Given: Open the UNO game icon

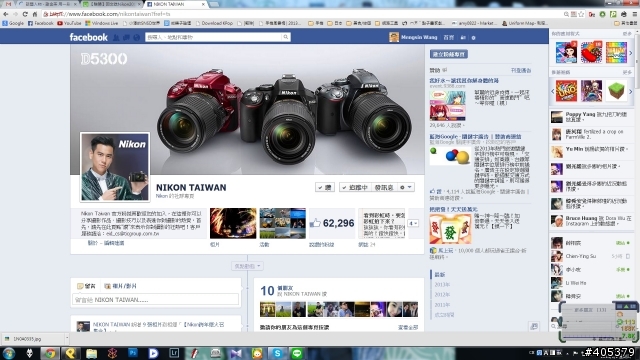Looking at the screenshot, I should click(567, 91).
